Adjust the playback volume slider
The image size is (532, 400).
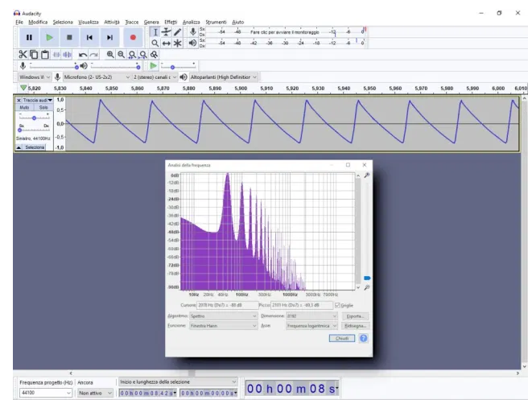click(115, 66)
